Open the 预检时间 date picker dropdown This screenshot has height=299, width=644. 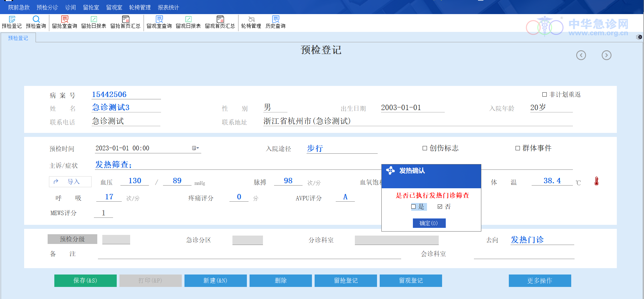pyautogui.click(x=195, y=148)
